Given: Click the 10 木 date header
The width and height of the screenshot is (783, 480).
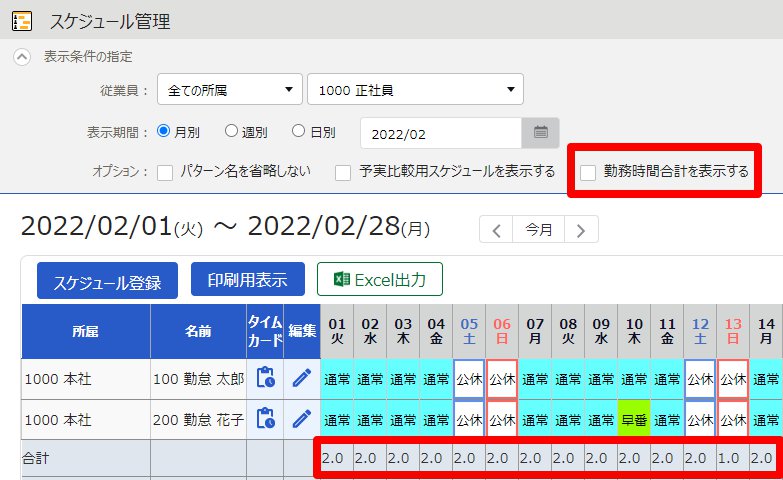Looking at the screenshot, I should click(634, 331).
